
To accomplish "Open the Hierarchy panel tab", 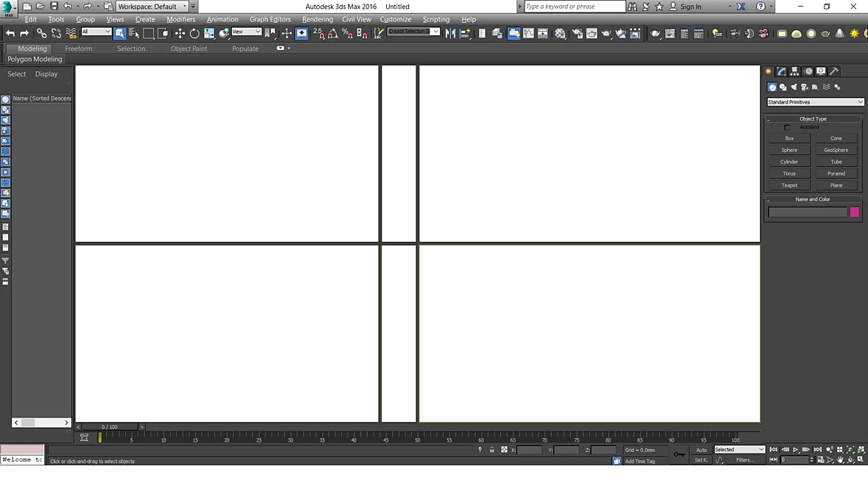I will pos(794,71).
